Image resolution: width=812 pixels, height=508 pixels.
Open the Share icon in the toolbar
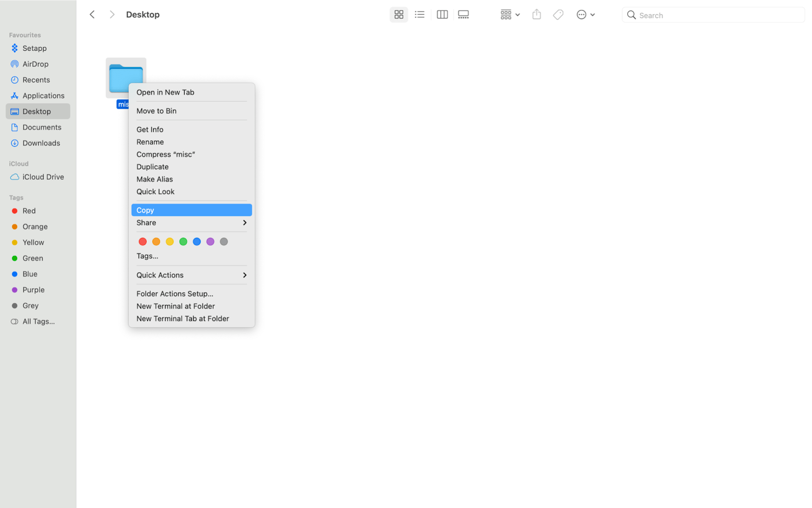pyautogui.click(x=536, y=14)
